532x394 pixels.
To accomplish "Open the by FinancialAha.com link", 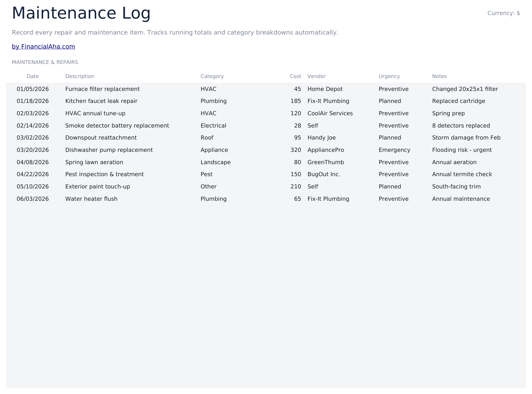I will click(43, 47).
